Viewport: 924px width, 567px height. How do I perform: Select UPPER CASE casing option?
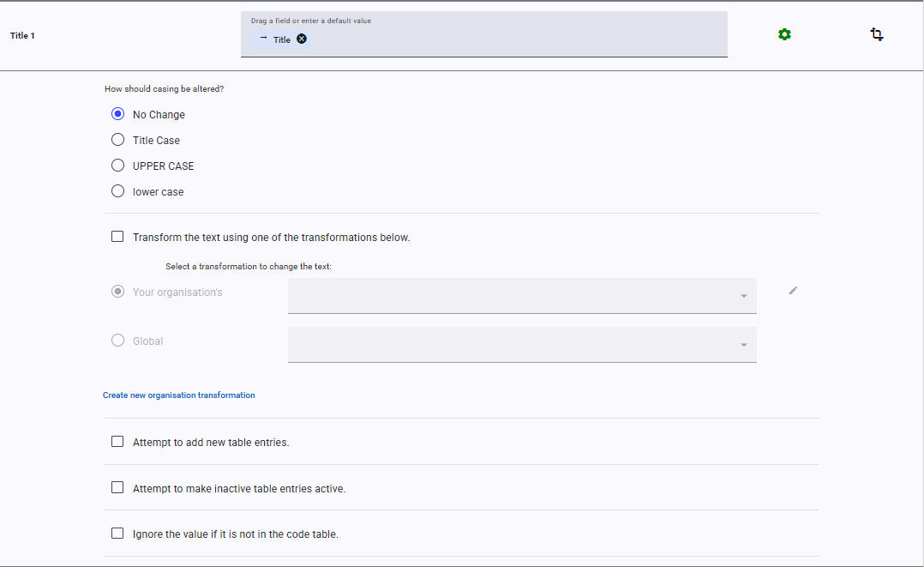click(118, 166)
